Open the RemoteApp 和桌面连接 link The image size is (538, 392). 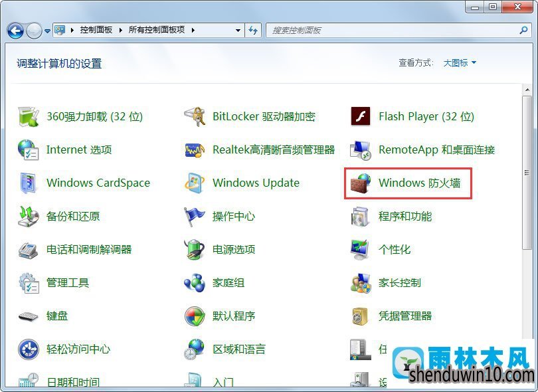437,149
